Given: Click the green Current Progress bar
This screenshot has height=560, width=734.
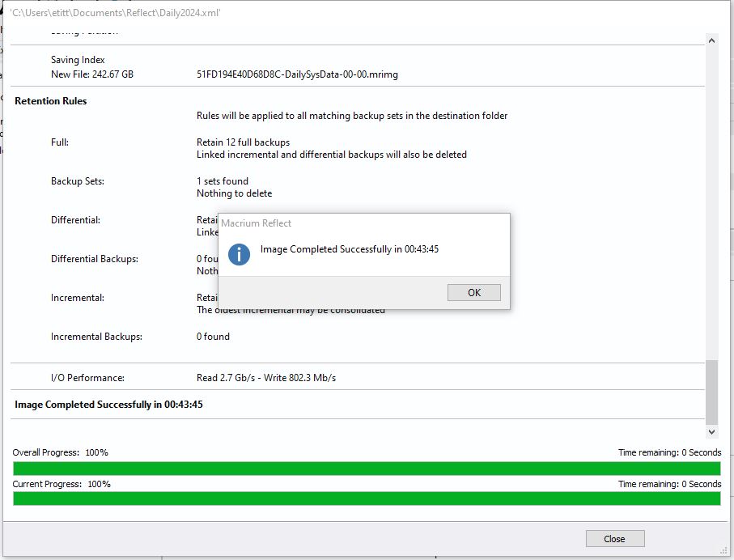Looking at the screenshot, I should pos(367,498).
